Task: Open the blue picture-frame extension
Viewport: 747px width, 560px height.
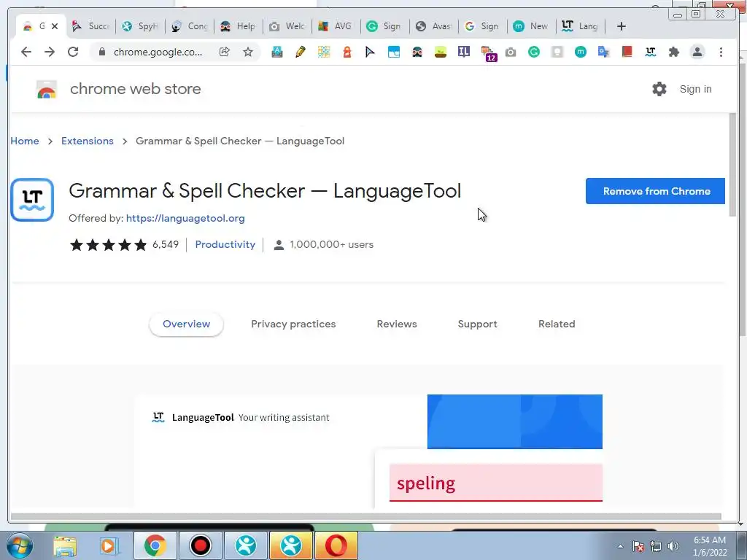Action: tap(393, 52)
